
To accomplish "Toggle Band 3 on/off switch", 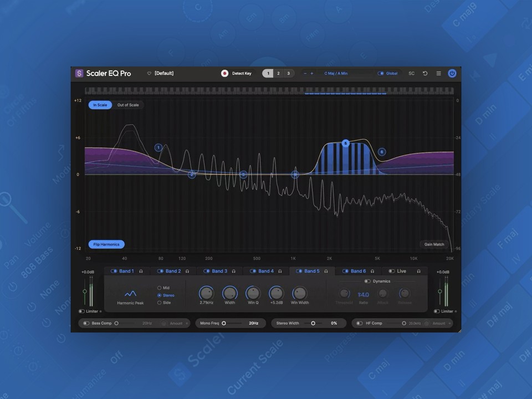I will point(206,271).
